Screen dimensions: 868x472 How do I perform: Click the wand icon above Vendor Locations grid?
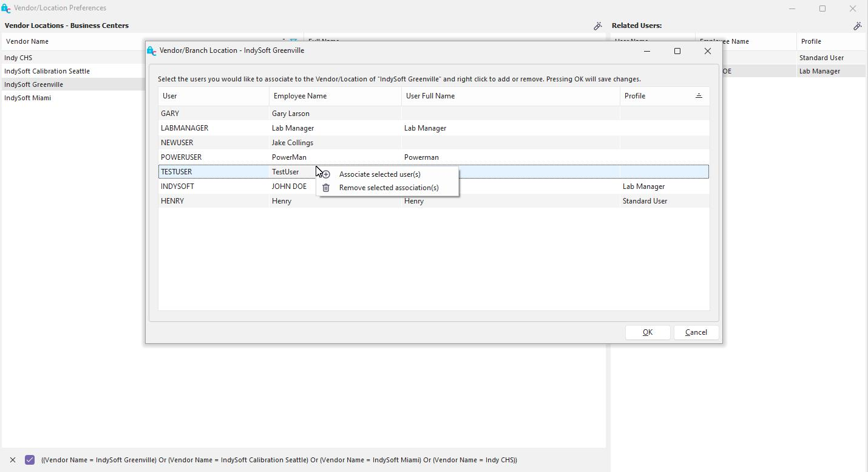tap(597, 26)
